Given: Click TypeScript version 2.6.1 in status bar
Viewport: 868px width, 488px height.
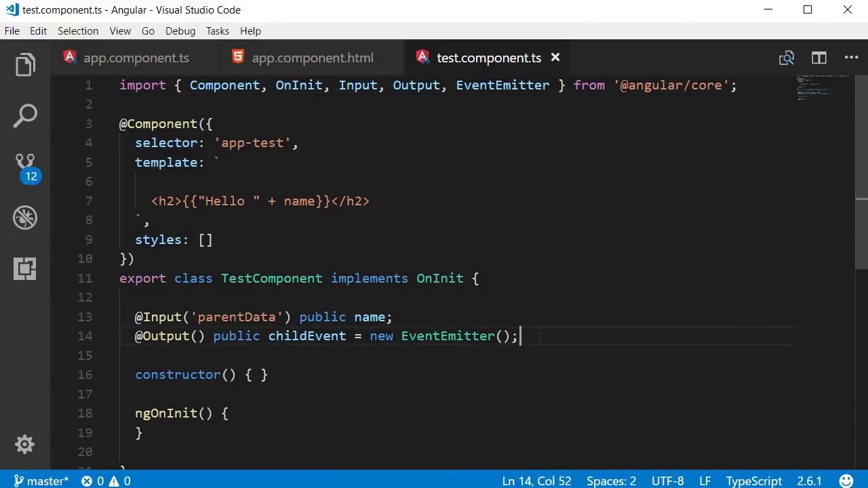Looking at the screenshot, I should tap(809, 481).
